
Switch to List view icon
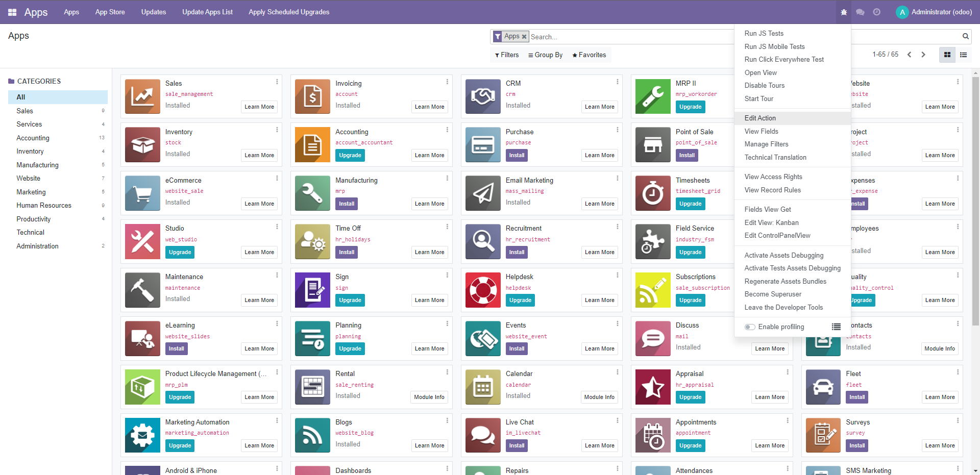click(x=964, y=55)
